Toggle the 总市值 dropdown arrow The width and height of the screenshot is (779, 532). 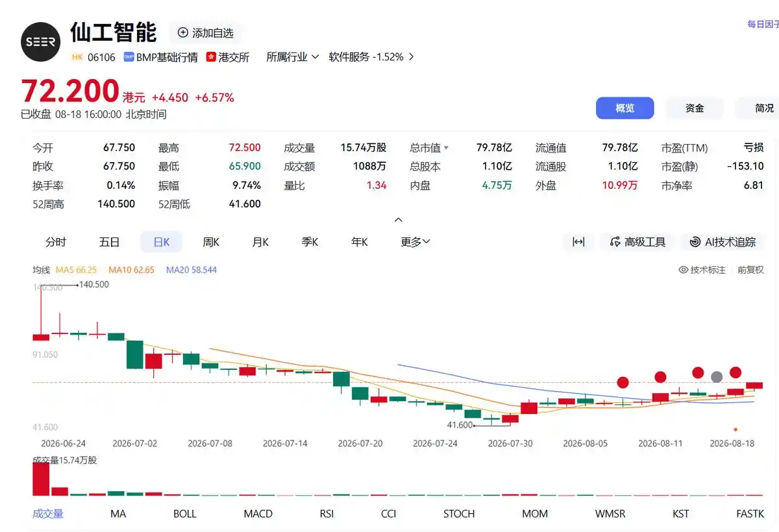click(x=446, y=148)
